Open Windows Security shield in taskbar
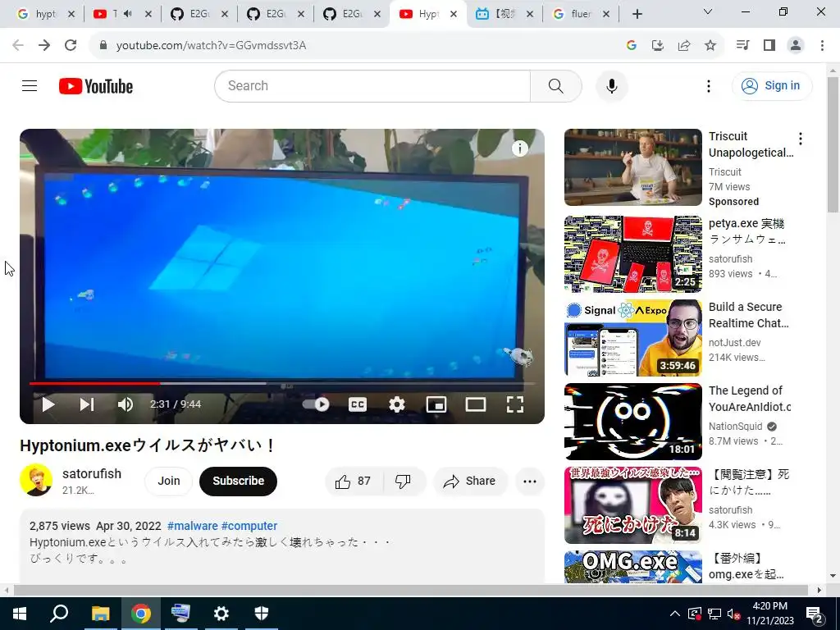Screen dimensions: 840x630 click(x=261, y=614)
